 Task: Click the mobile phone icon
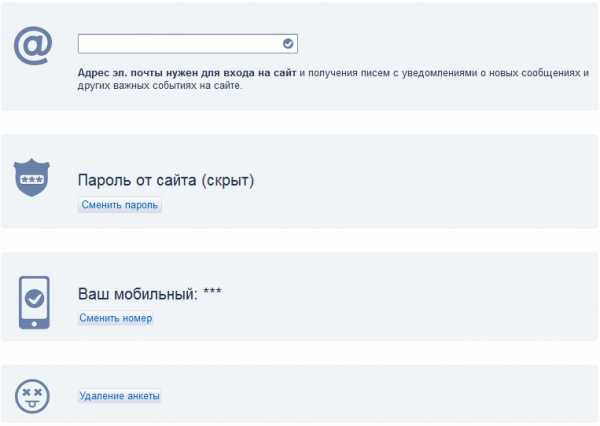pyautogui.click(x=34, y=298)
